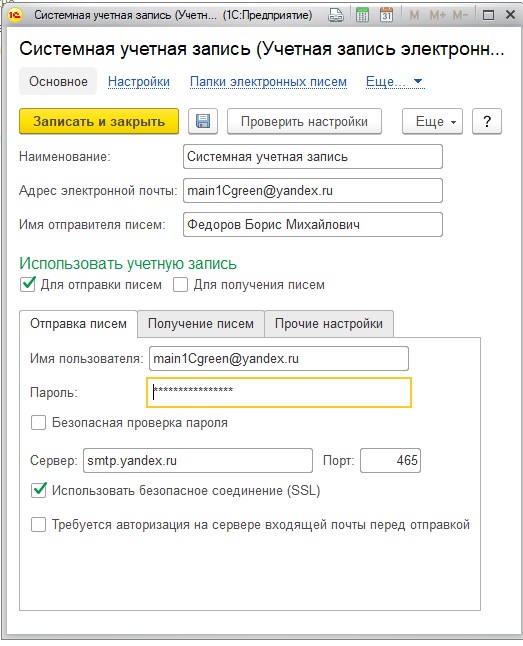The width and height of the screenshot is (523, 646).
Task: Save record with floppy disk icon
Action: tap(203, 122)
